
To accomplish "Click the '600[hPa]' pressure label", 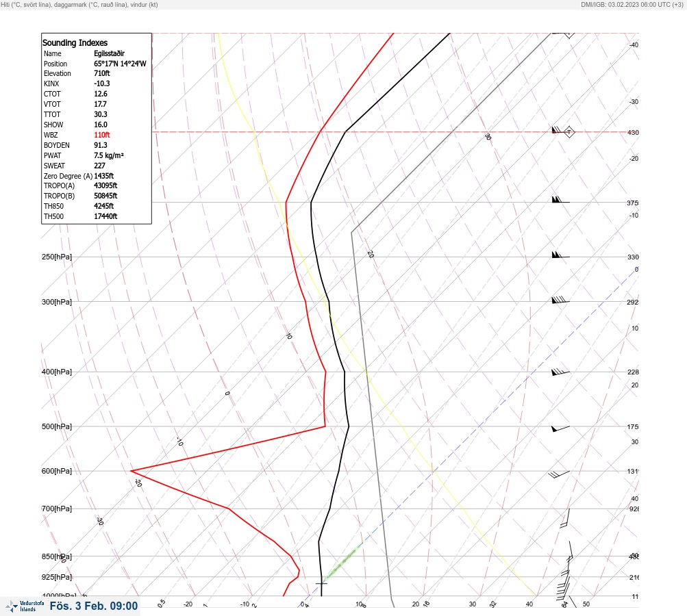I will tap(57, 471).
